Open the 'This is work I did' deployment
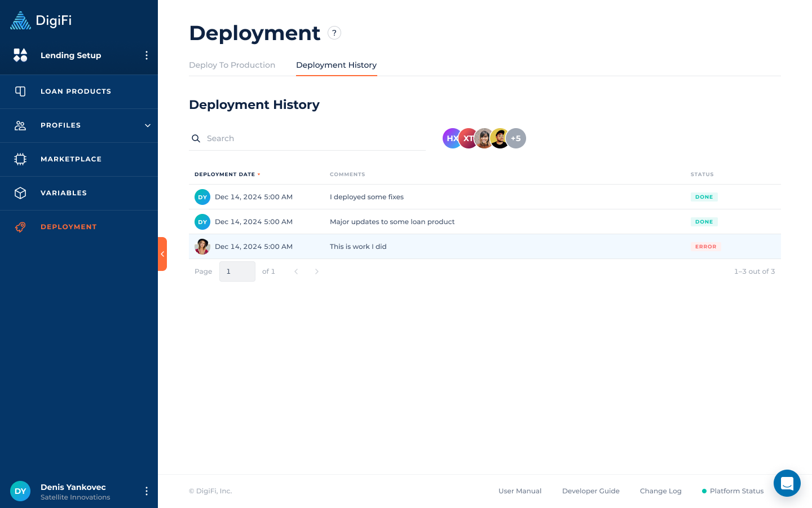Image resolution: width=812 pixels, height=508 pixels. coord(485,247)
